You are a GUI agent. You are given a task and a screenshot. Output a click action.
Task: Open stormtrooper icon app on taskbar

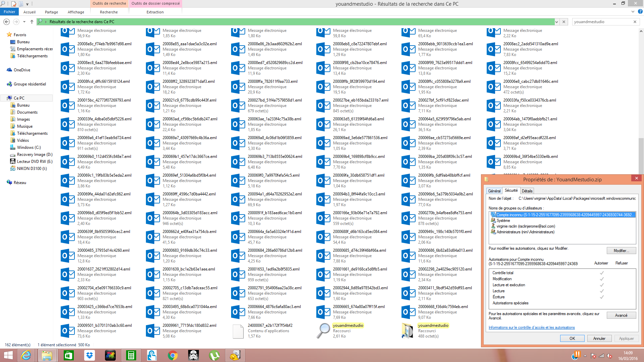(194, 355)
